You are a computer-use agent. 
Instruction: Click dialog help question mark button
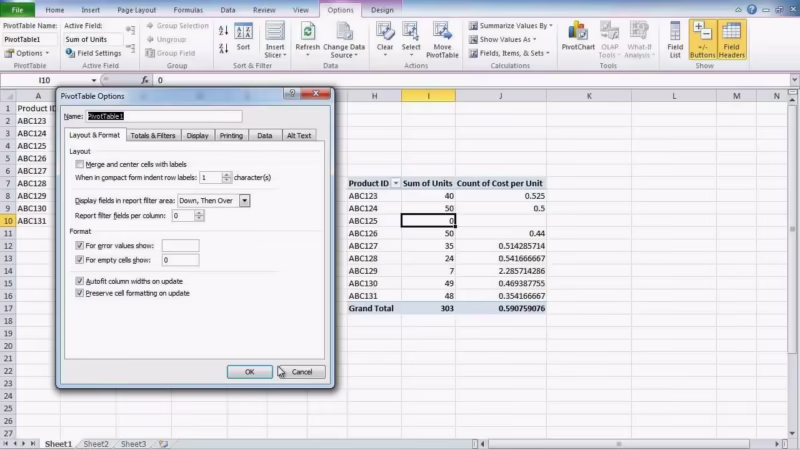click(x=292, y=93)
